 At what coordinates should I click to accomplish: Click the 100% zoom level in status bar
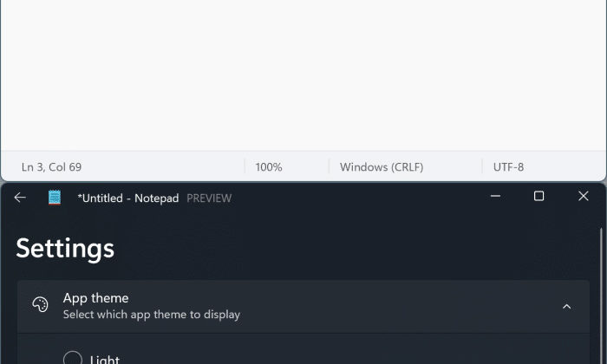tap(269, 167)
